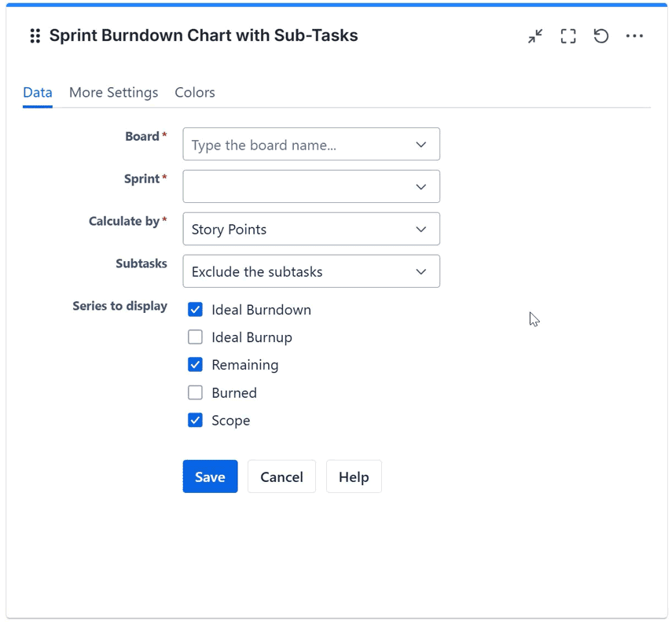The height and width of the screenshot is (622, 672).
Task: Open the three-dot more options menu
Action: coord(634,36)
